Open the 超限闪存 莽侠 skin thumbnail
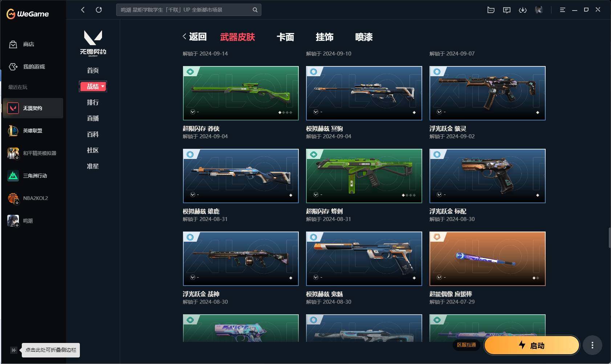The image size is (611, 364). pyautogui.click(x=241, y=93)
